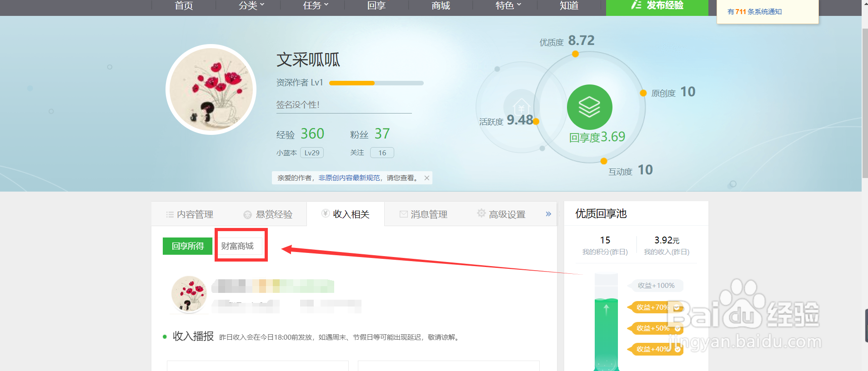The width and height of the screenshot is (868, 371).
Task: Click the 消息管理 envelope icon
Action: [403, 214]
